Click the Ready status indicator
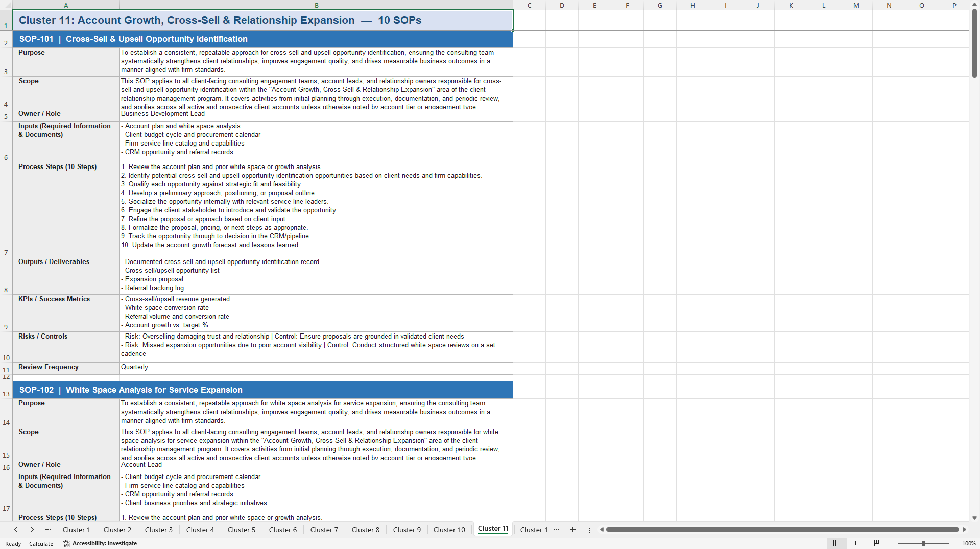 coord(13,543)
